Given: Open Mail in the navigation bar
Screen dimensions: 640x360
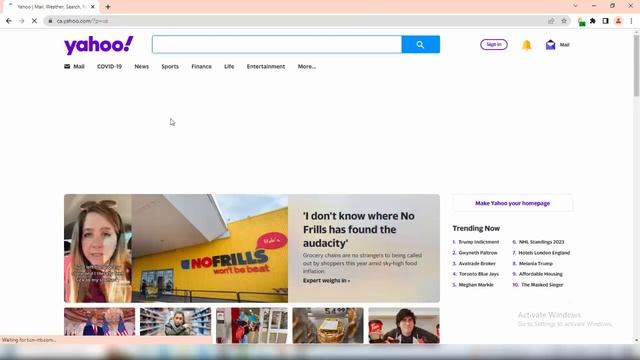Looking at the screenshot, I should pyautogui.click(x=74, y=67).
